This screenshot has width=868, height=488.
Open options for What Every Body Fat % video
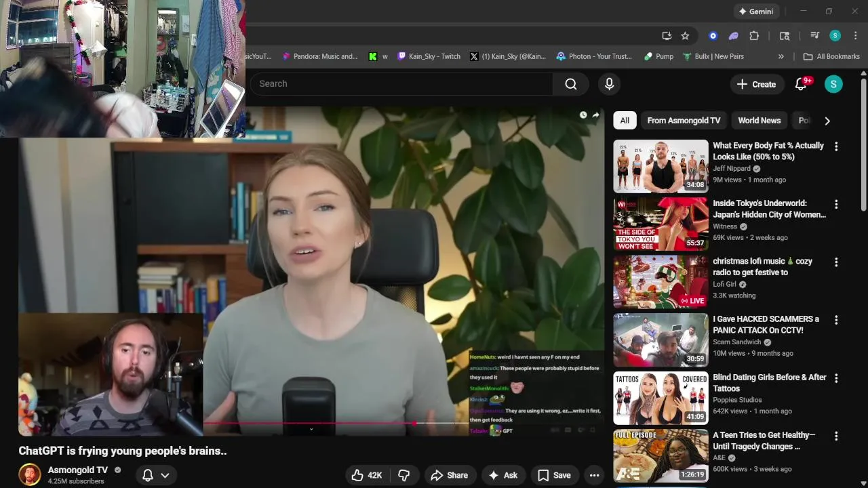[x=836, y=146]
